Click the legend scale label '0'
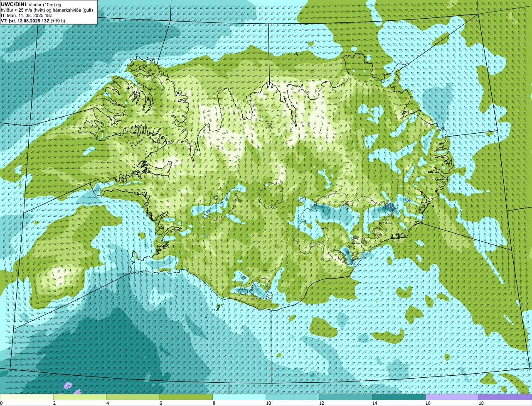Viewport: 532px width, 406px height. (2, 403)
